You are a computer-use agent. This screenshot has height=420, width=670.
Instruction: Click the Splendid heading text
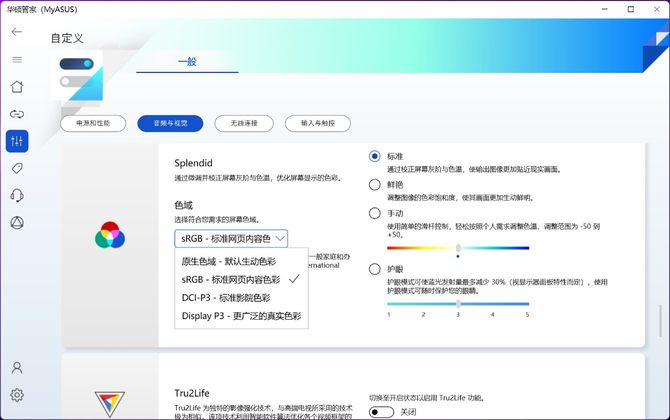click(193, 163)
